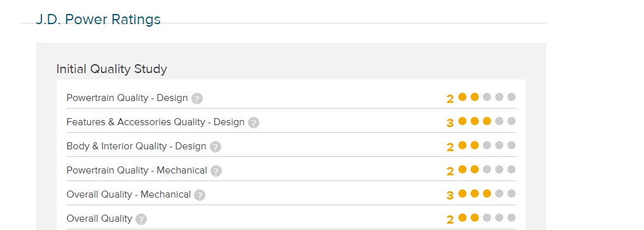The width and height of the screenshot is (644, 230).
Task: Select the Initial Quality Study title
Action: coord(112,69)
